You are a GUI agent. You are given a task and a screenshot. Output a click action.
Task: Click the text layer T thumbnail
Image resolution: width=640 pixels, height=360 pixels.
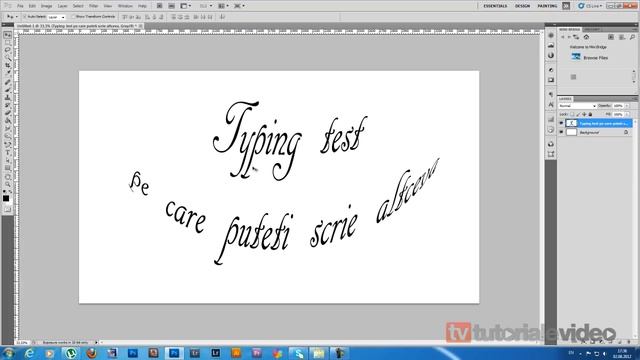click(x=571, y=123)
